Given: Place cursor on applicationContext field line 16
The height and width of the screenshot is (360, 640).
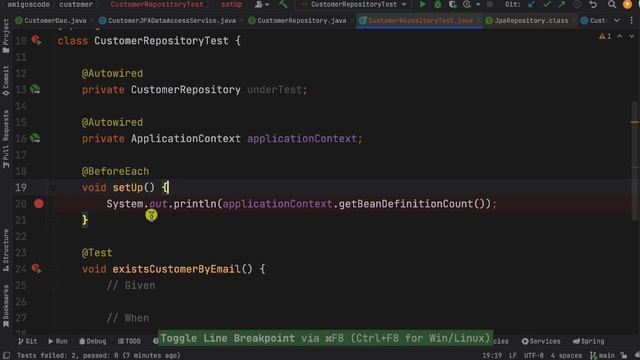Looking at the screenshot, I should pos(302,138).
